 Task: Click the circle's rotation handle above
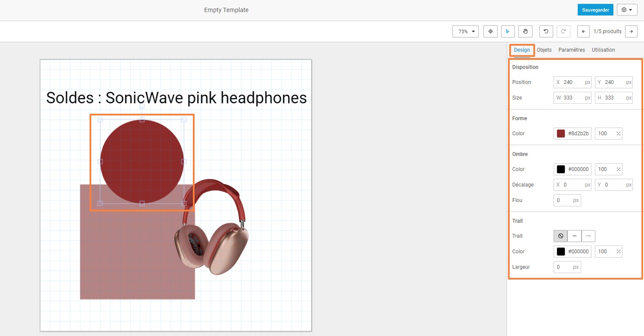(142, 106)
